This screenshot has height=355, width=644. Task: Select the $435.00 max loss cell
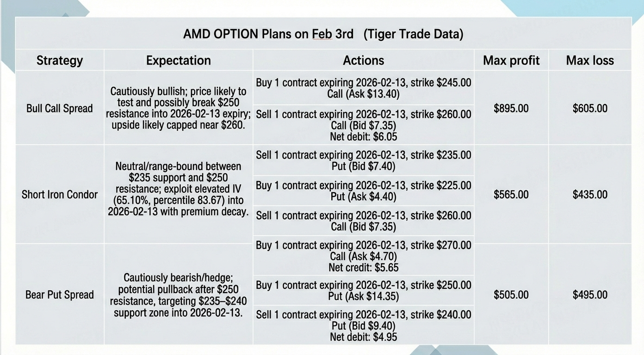(590, 195)
